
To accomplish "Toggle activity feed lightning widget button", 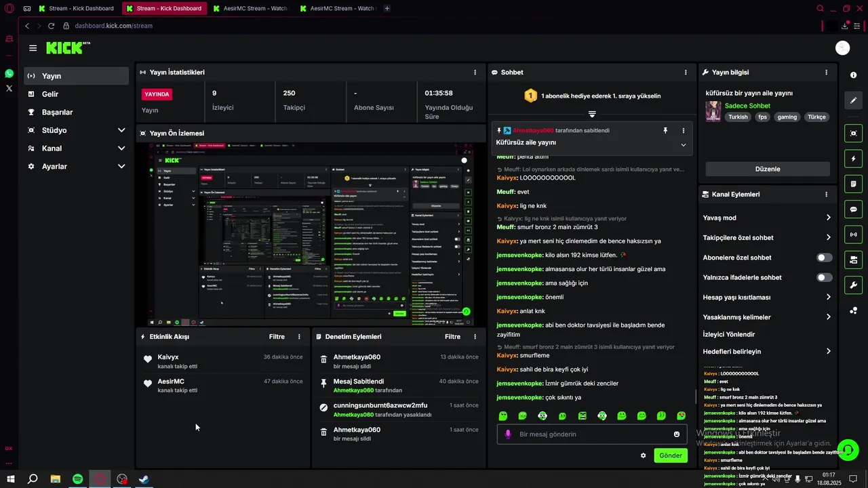I will click(x=853, y=159).
